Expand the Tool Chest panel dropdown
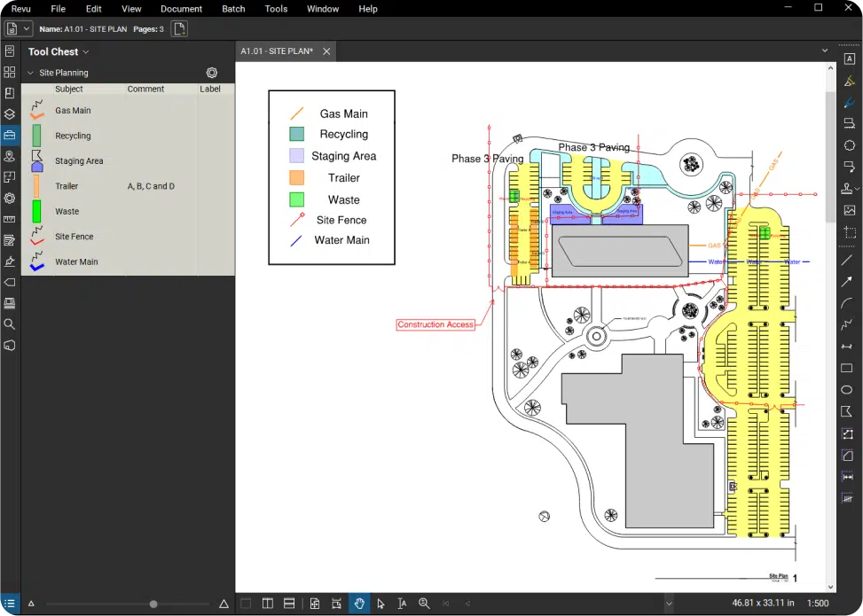The width and height of the screenshot is (863, 616). click(x=86, y=52)
